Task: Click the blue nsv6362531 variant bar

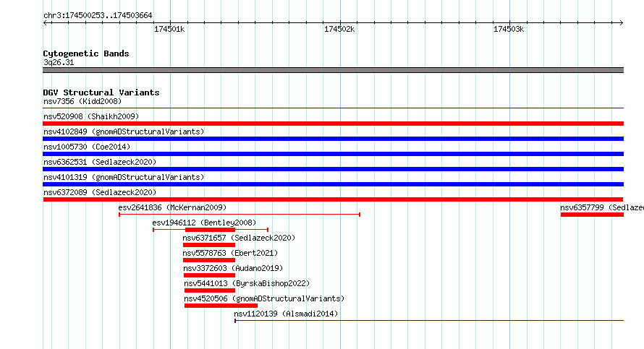Action: coord(333,169)
